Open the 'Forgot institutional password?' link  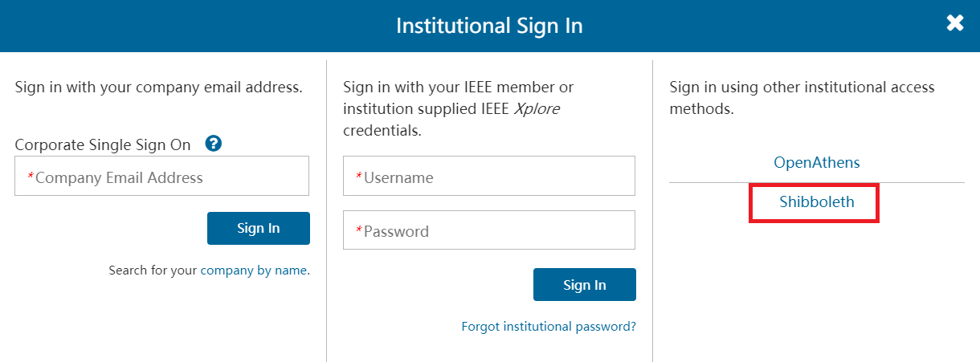[549, 327]
